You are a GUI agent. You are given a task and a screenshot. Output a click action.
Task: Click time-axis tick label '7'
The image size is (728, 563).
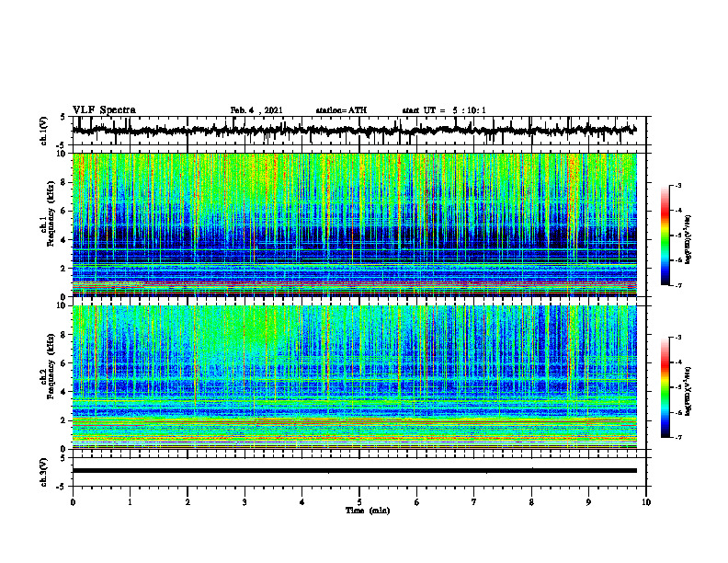(474, 502)
